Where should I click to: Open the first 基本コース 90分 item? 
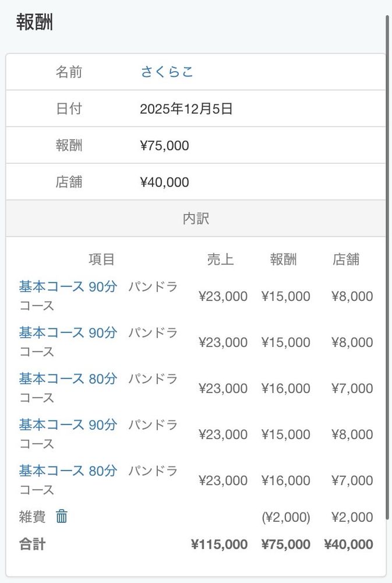[x=68, y=287]
